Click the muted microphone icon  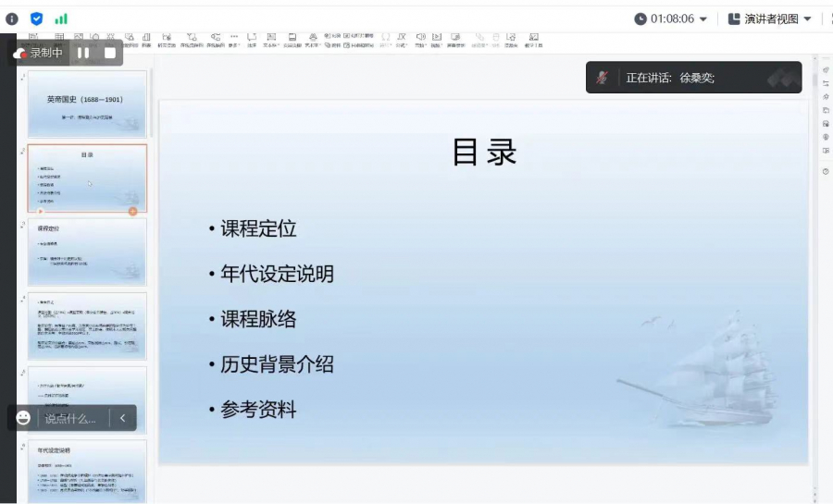pos(603,78)
